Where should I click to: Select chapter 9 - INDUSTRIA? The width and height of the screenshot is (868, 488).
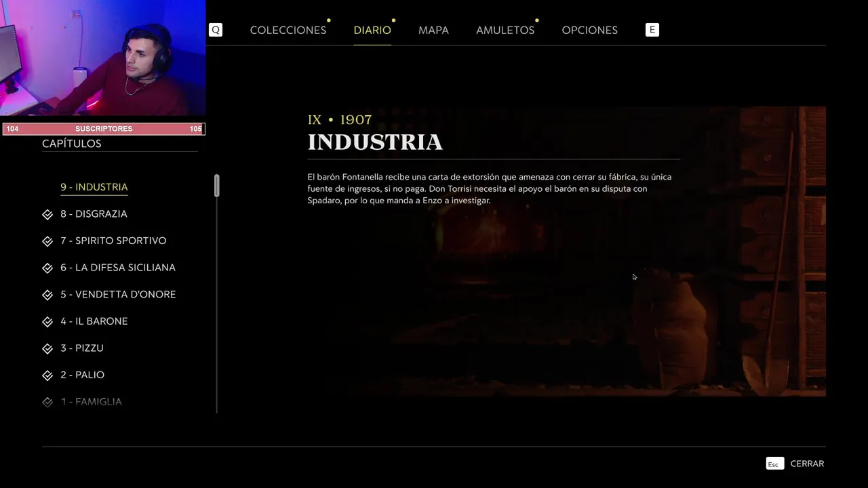(x=94, y=187)
